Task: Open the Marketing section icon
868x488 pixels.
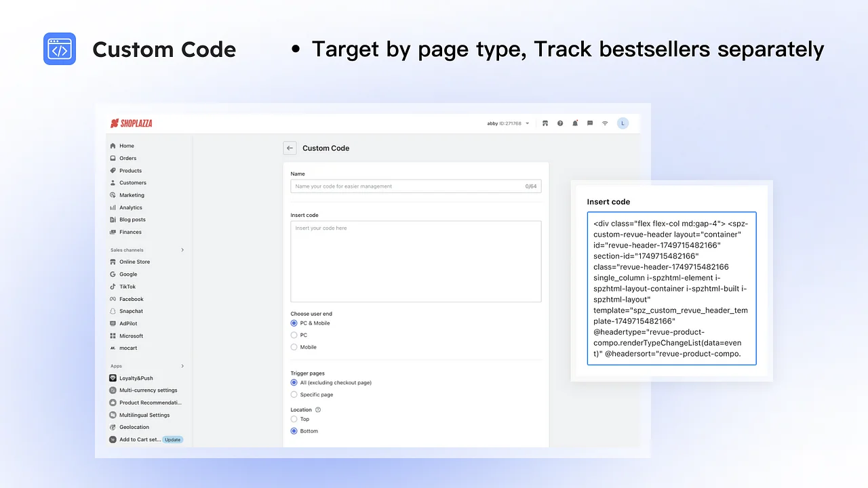Action: coord(114,195)
